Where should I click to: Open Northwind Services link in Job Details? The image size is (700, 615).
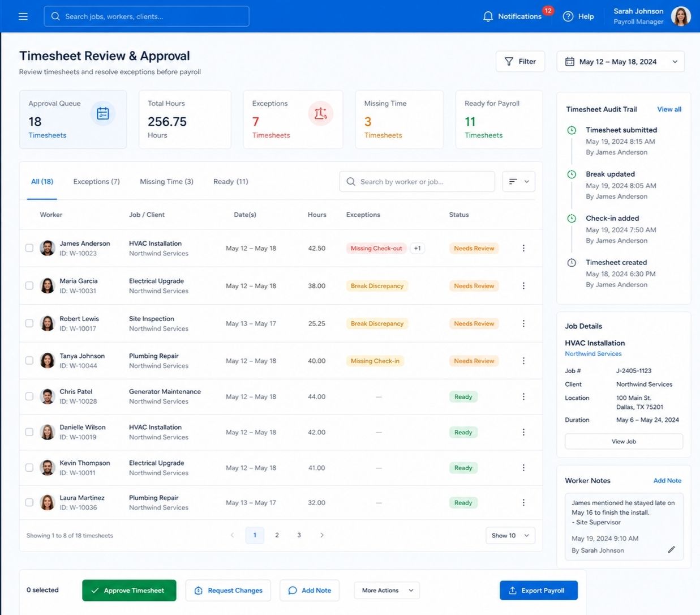tap(593, 354)
